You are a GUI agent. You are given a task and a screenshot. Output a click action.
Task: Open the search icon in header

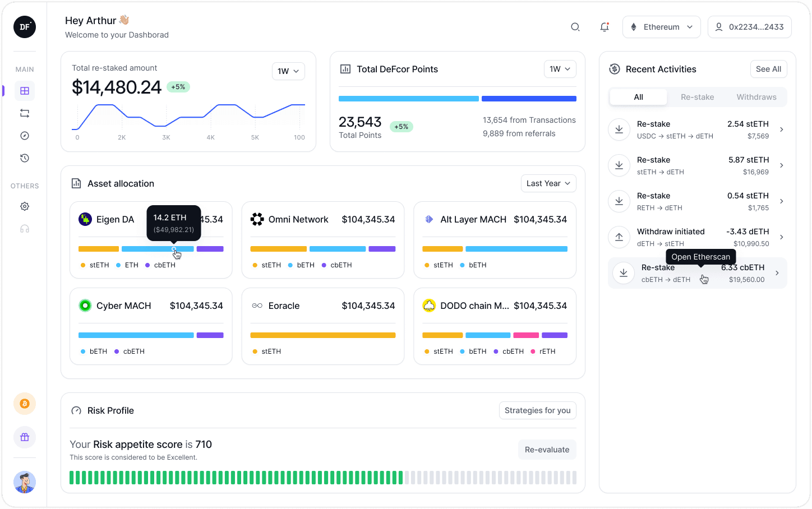[x=575, y=27]
